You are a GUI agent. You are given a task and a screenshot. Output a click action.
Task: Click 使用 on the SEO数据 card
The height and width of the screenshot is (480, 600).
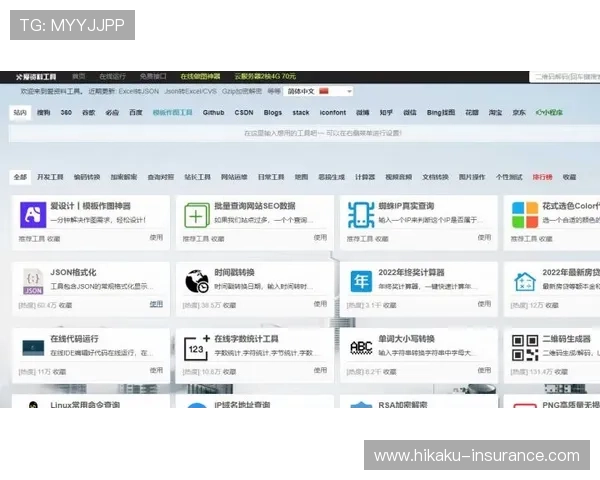point(320,237)
